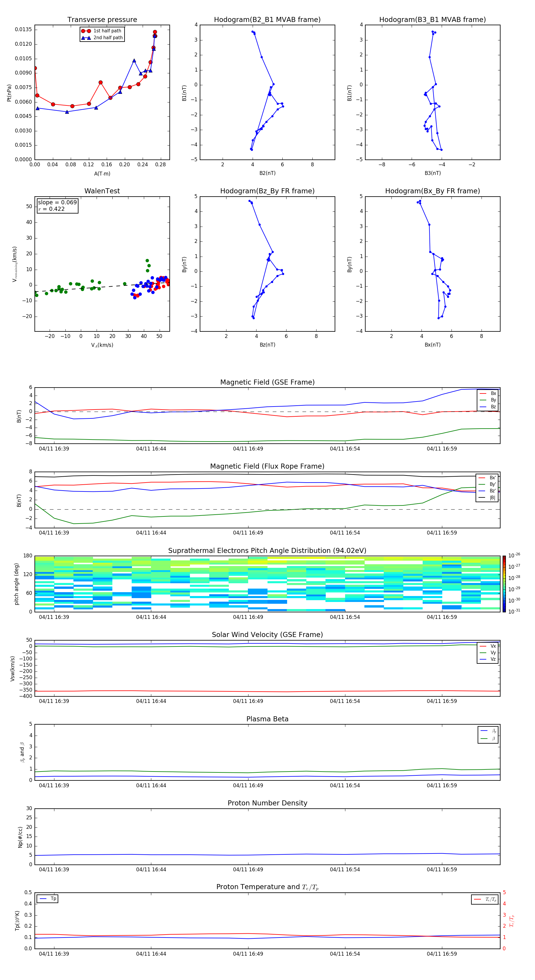Click '04/11 16:44' tick under Solar Wind Velocity

[x=151, y=701]
